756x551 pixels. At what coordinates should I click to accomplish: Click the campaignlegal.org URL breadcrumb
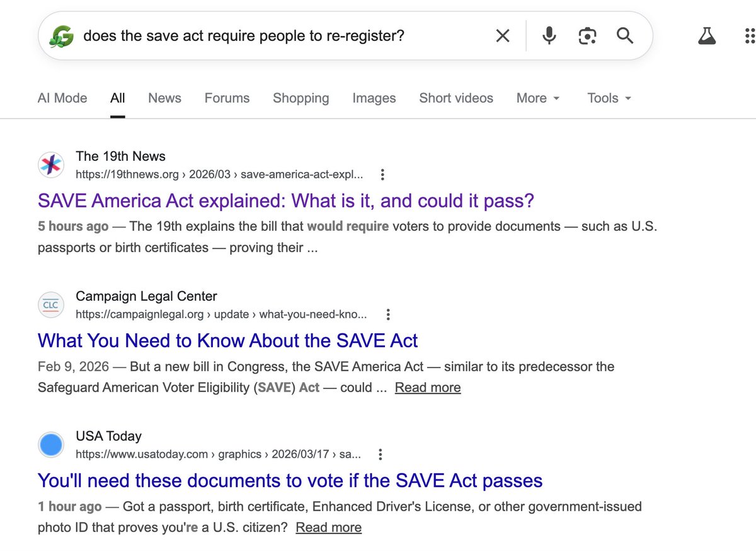[x=221, y=315]
